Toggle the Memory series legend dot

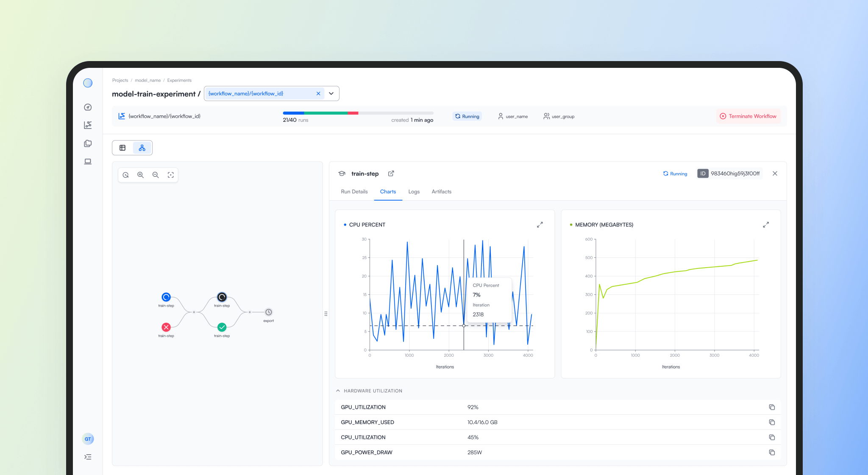tap(571, 225)
